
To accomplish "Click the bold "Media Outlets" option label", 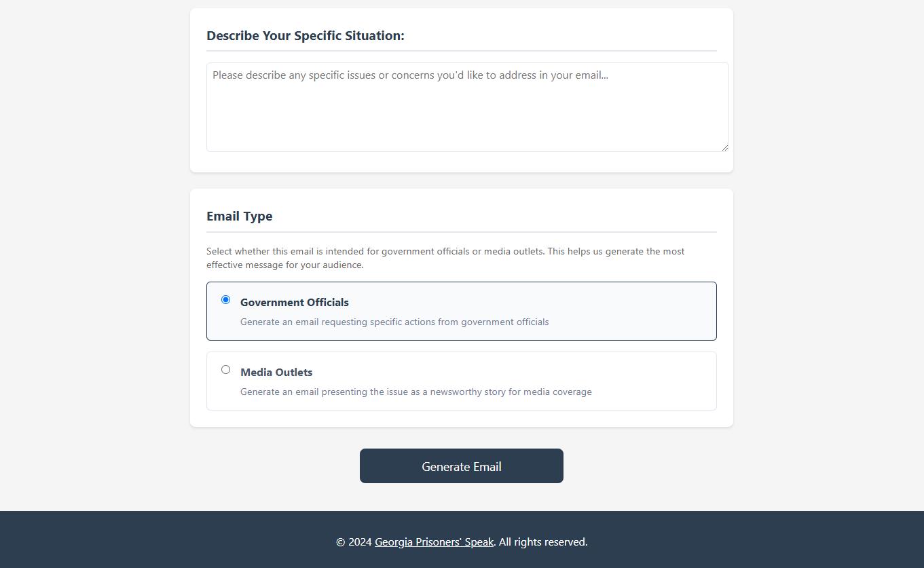I will [x=276, y=373].
